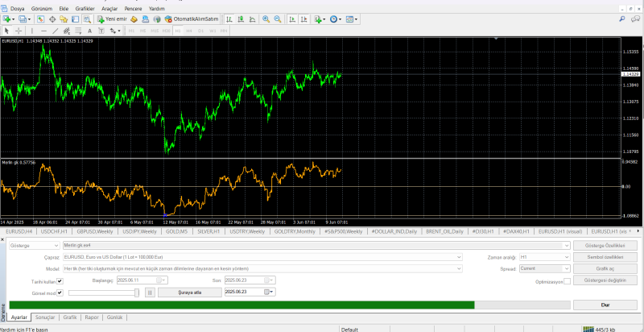Select the horizontal line drawing tool

(x=43, y=31)
